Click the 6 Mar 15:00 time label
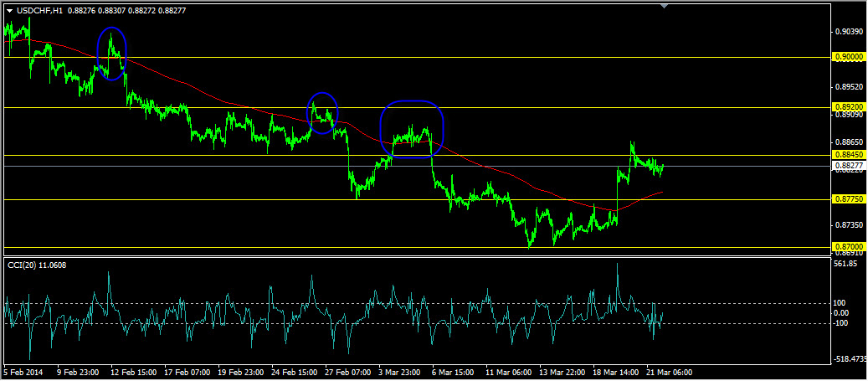868x381 pixels. click(x=454, y=372)
